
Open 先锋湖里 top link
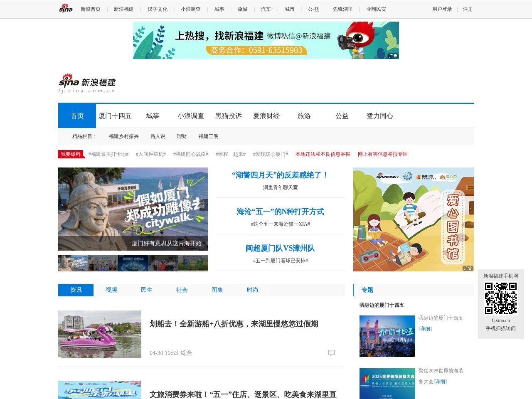pyautogui.click(x=343, y=9)
